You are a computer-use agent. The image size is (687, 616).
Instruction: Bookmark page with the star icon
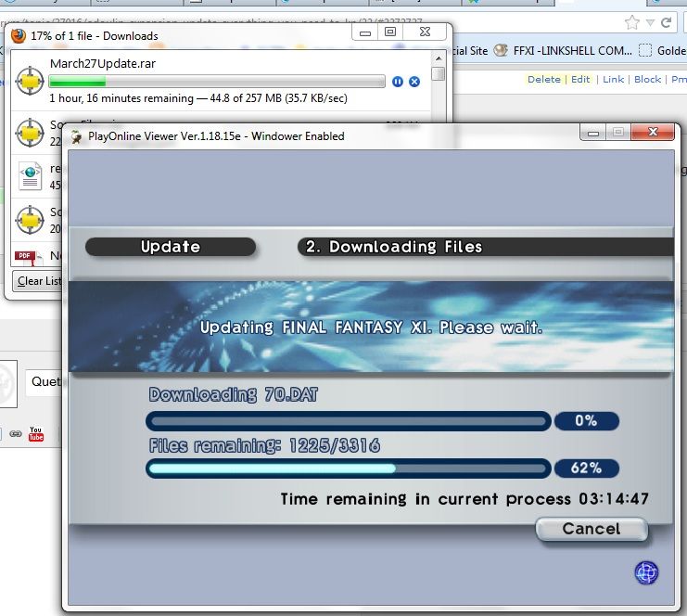click(x=632, y=22)
